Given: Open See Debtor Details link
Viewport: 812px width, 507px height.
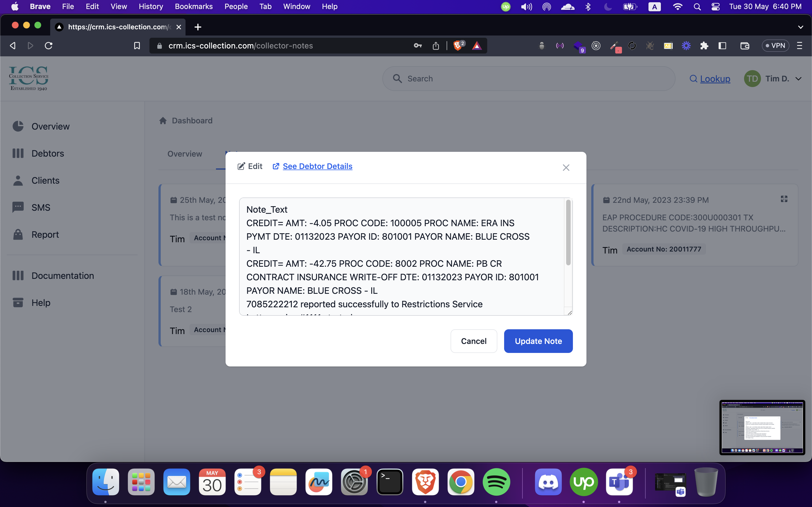Looking at the screenshot, I should point(317,166).
